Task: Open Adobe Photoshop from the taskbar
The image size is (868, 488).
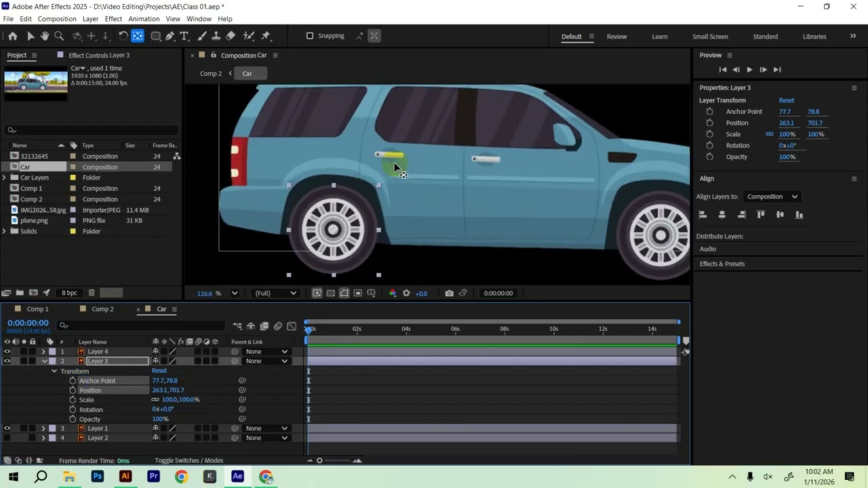Action: [97, 476]
